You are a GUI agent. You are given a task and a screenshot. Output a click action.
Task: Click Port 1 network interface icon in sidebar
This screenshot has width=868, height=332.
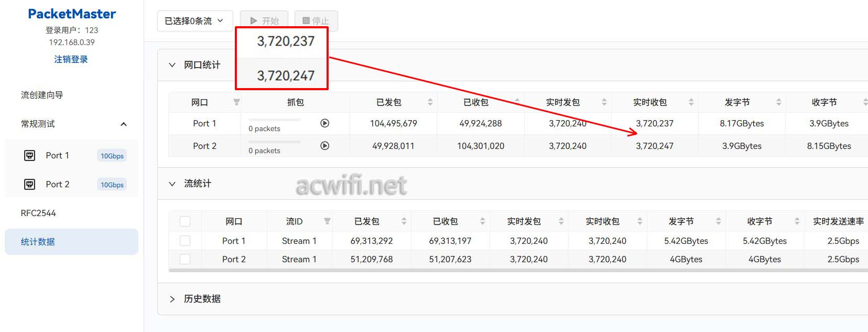(x=30, y=155)
